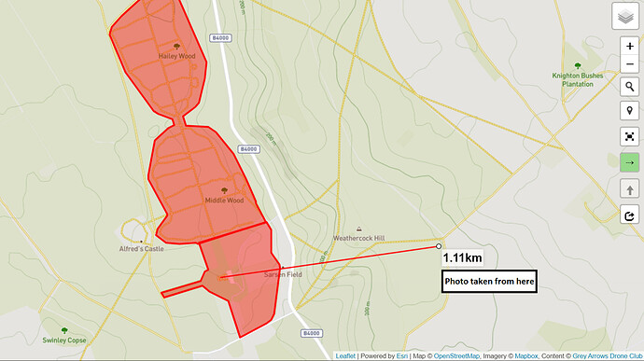Open the OpenStreetMap attribution link
This screenshot has height=361, width=644.
pos(456,356)
